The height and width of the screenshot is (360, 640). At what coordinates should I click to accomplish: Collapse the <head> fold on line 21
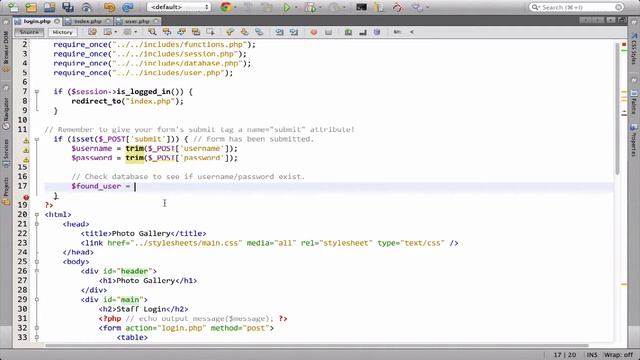click(37, 224)
